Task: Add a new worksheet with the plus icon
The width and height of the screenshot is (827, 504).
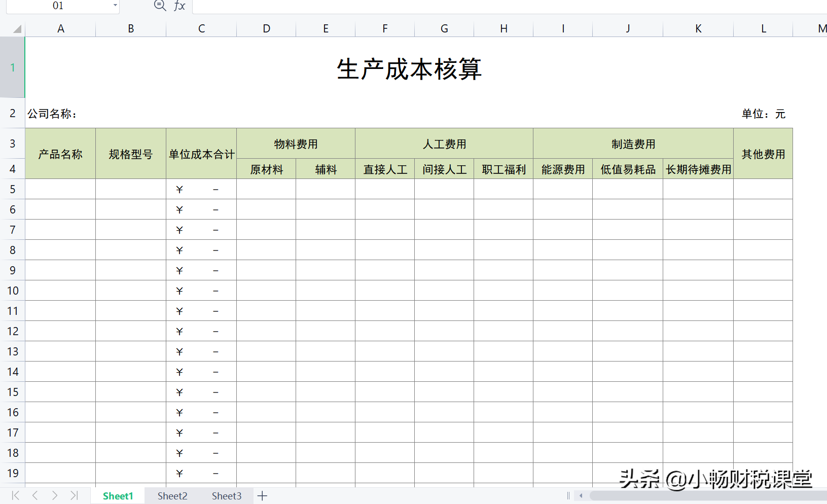Action: pyautogui.click(x=262, y=496)
